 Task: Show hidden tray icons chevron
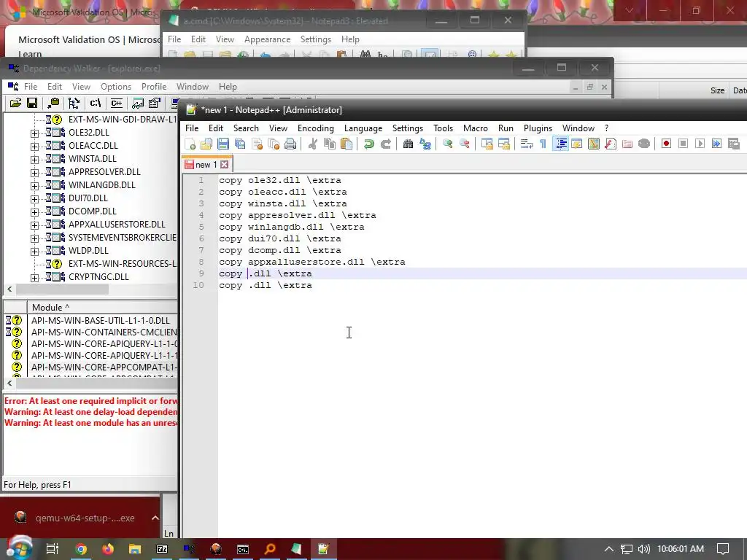coord(609,549)
